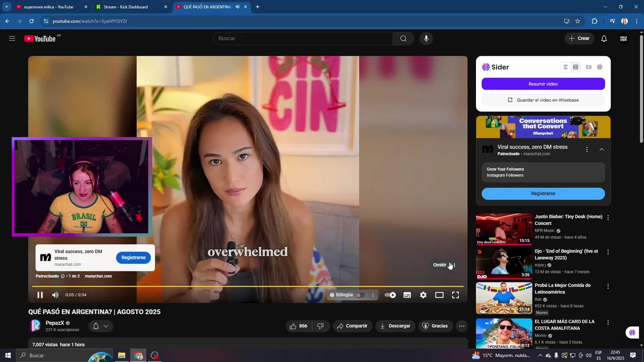
Task: Open EL LUGAR MÁS CARO DE LA COSTA AMALFITANA
Action: pyautogui.click(x=565, y=325)
